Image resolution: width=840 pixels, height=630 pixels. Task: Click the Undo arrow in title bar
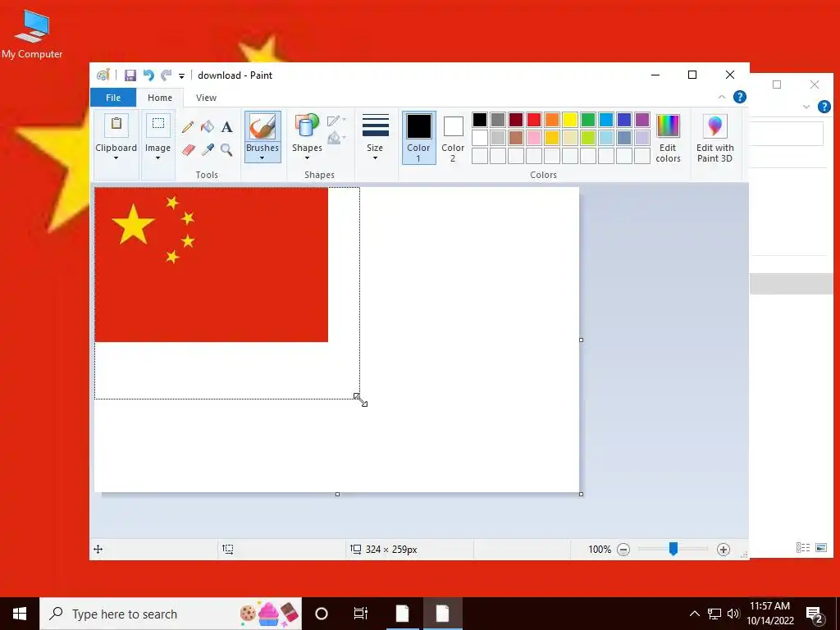tap(148, 75)
